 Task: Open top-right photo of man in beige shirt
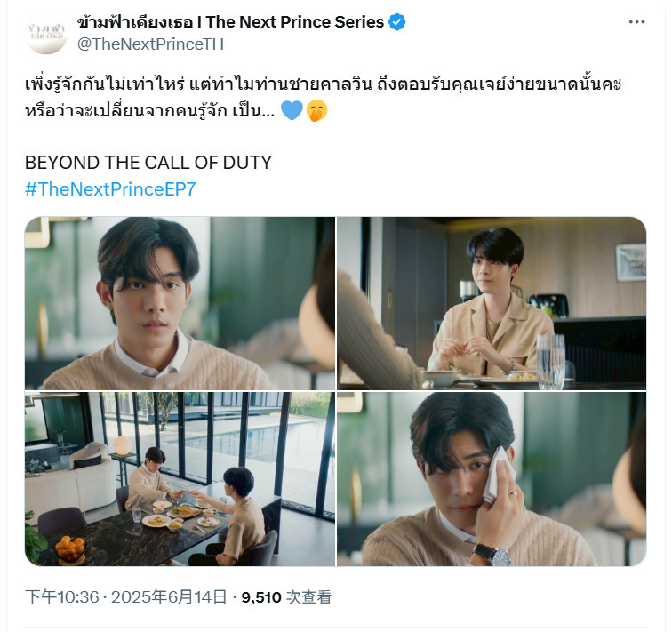click(492, 303)
